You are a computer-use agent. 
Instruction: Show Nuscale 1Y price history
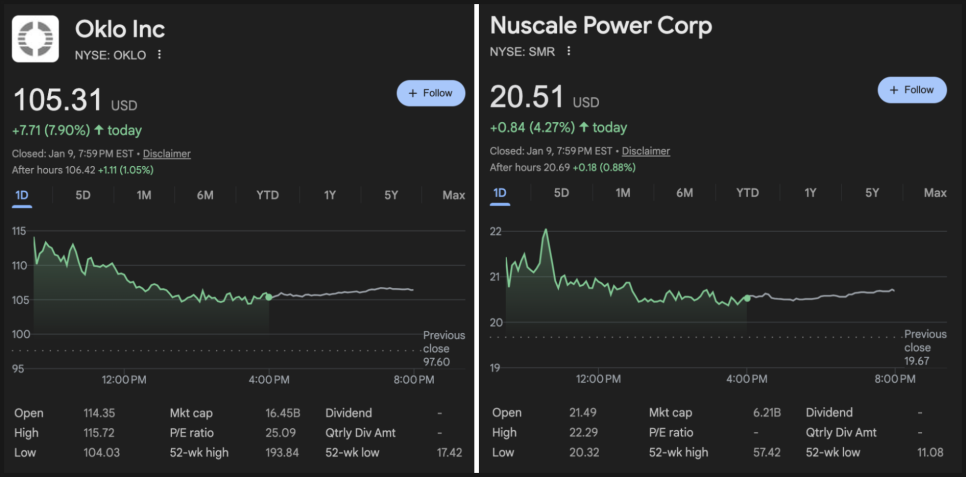(810, 193)
